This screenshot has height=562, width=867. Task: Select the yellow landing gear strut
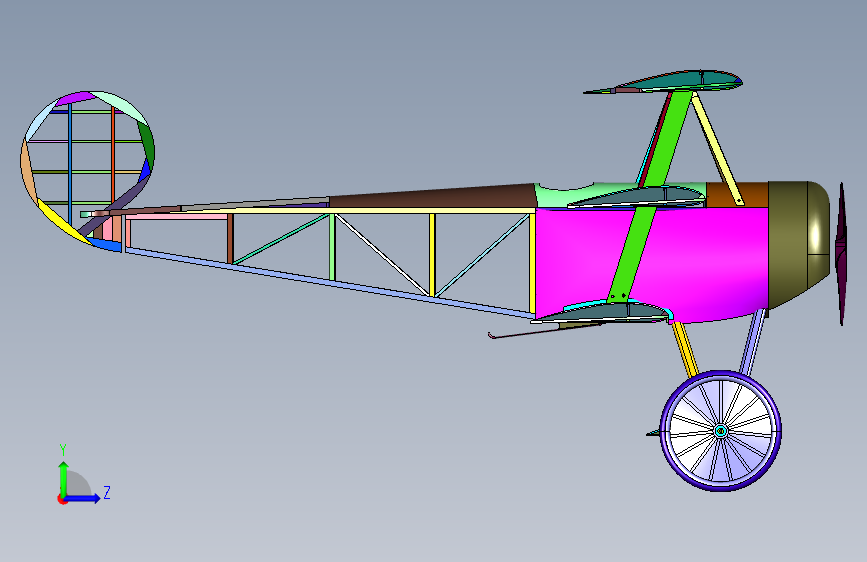pos(686,350)
